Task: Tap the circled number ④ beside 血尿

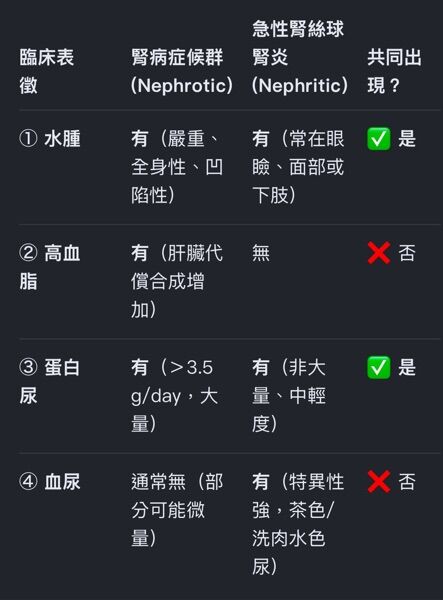Action: (28, 481)
